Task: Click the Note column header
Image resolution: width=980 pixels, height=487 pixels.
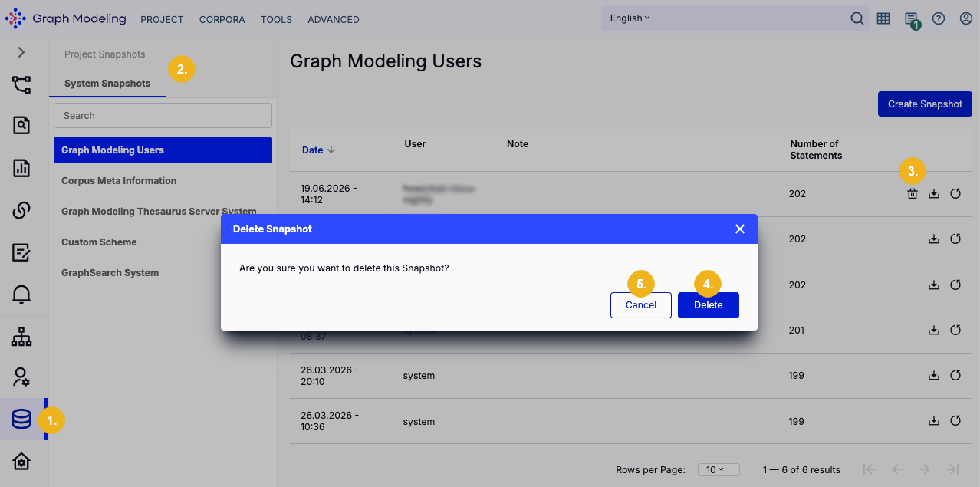Action: click(x=518, y=144)
